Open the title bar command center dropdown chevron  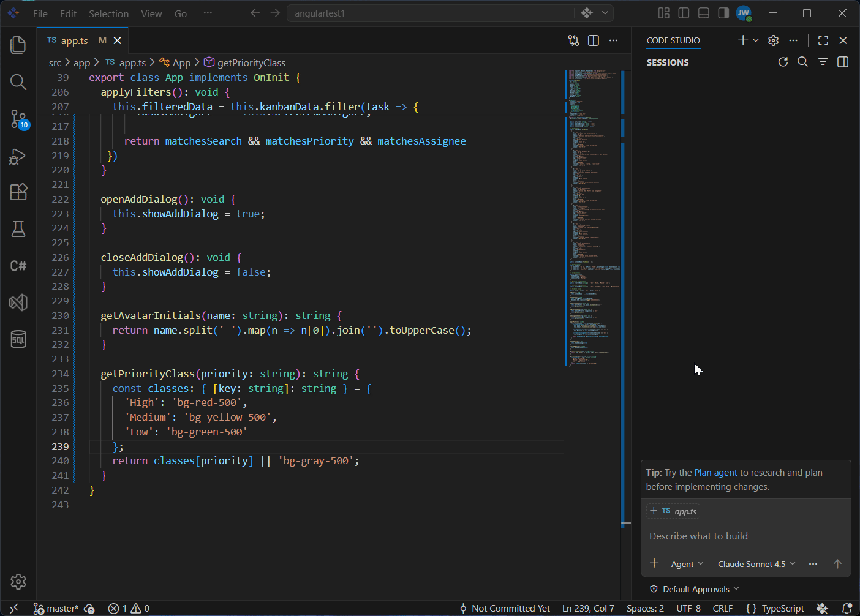[x=605, y=13]
